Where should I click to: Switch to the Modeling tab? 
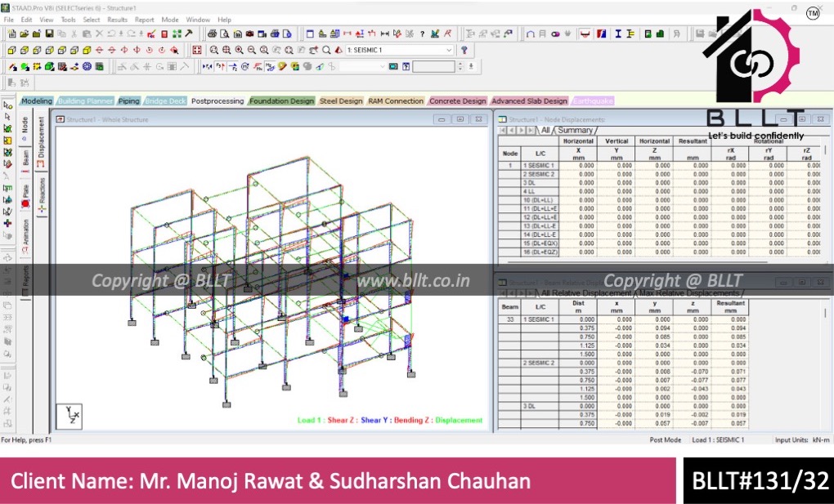[37, 101]
